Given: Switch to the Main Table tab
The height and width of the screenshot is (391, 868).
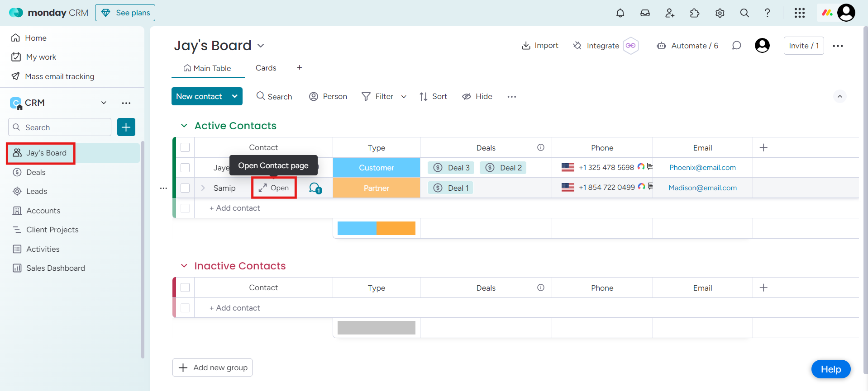Looking at the screenshot, I should click(207, 68).
